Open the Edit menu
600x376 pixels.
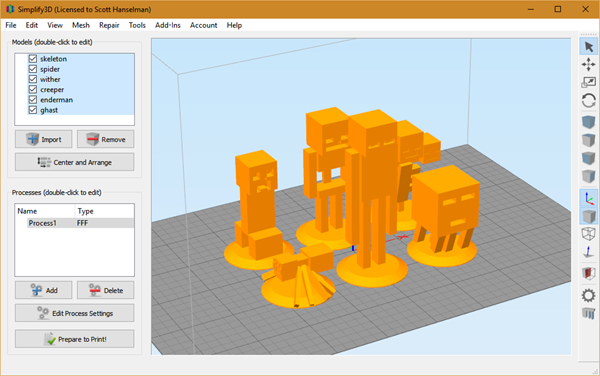32,25
